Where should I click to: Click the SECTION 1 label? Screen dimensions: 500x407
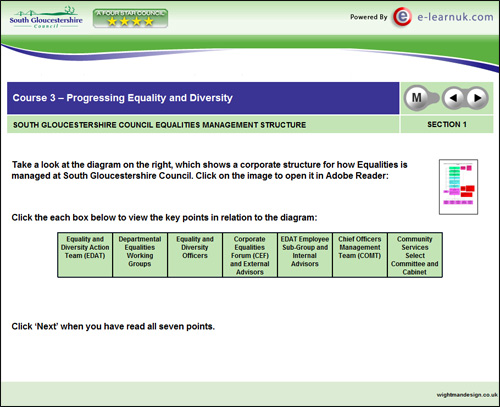(x=447, y=124)
